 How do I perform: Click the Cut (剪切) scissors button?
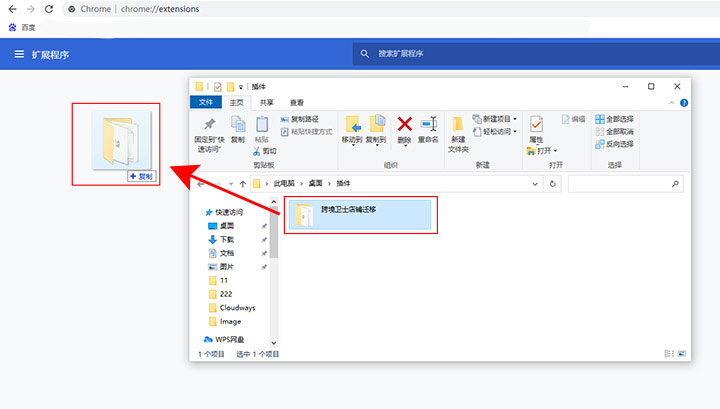[x=264, y=151]
